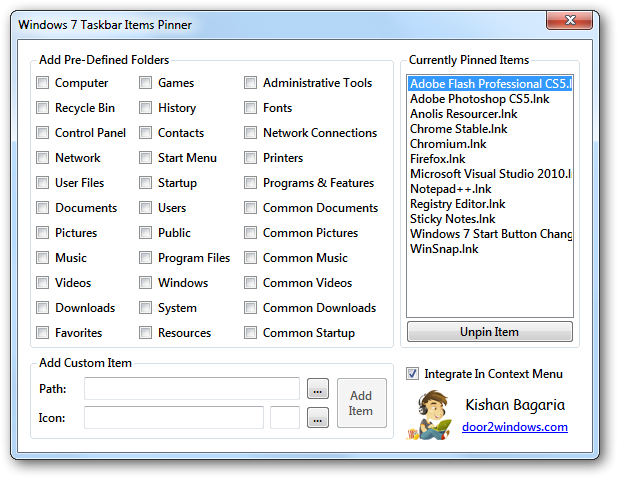Click the cartoon boy author avatar

point(430,415)
